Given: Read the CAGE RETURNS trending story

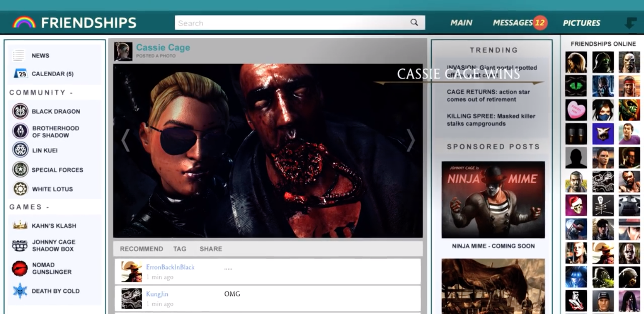Looking at the screenshot, I should pos(488,95).
